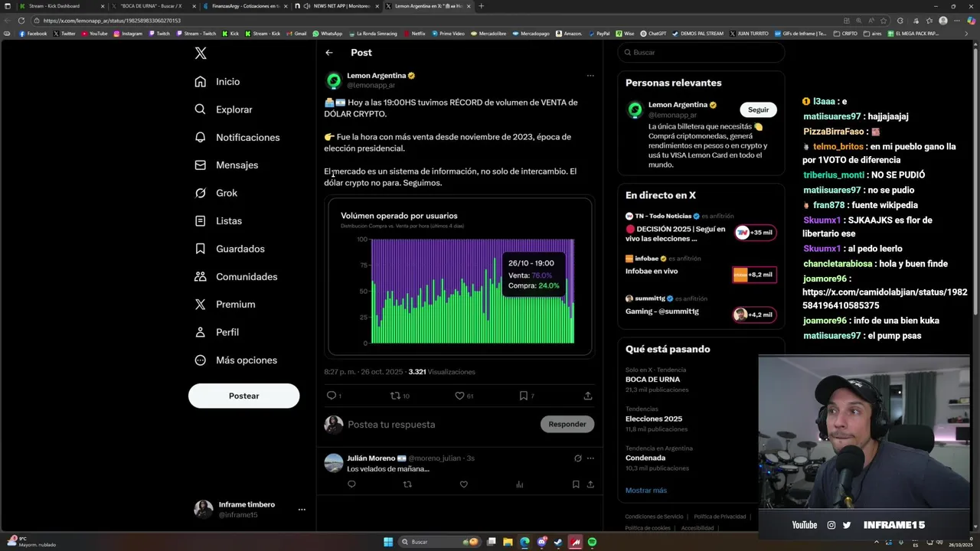Share Julián Moreno's comment
This screenshot has width=980, height=551.
pyautogui.click(x=590, y=484)
